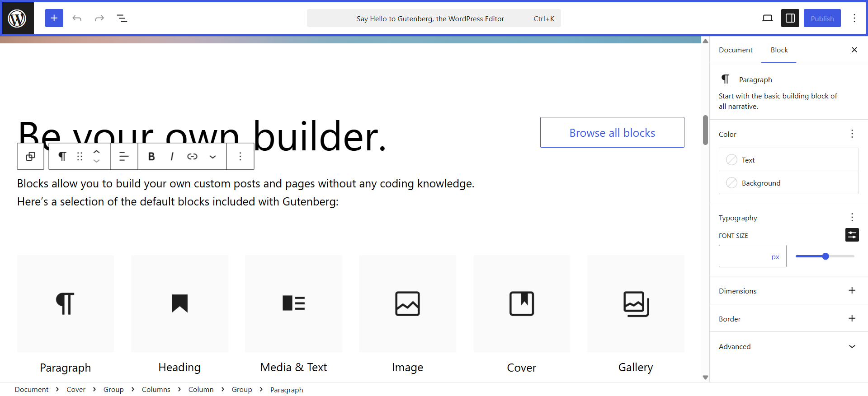
Task: Select the parent Group block icon
Action: [30, 156]
